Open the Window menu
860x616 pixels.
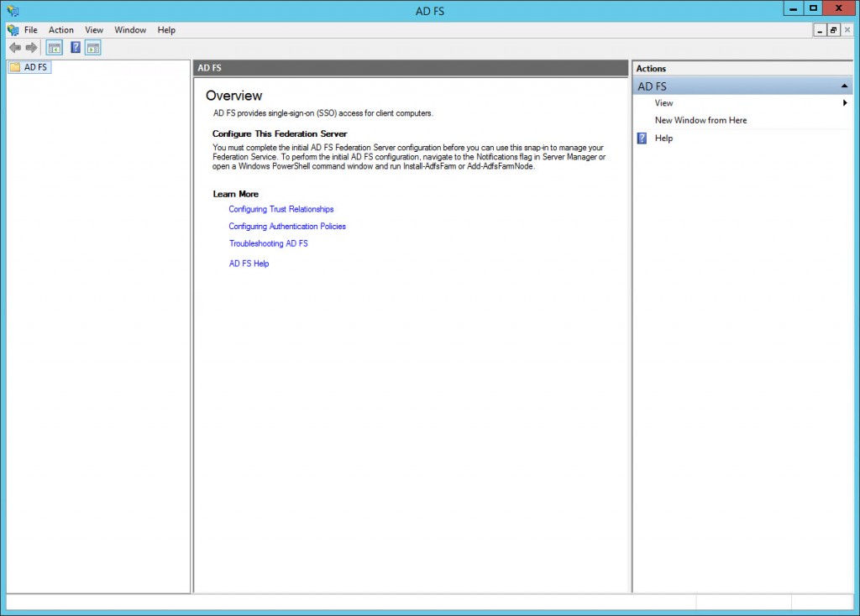pos(130,29)
